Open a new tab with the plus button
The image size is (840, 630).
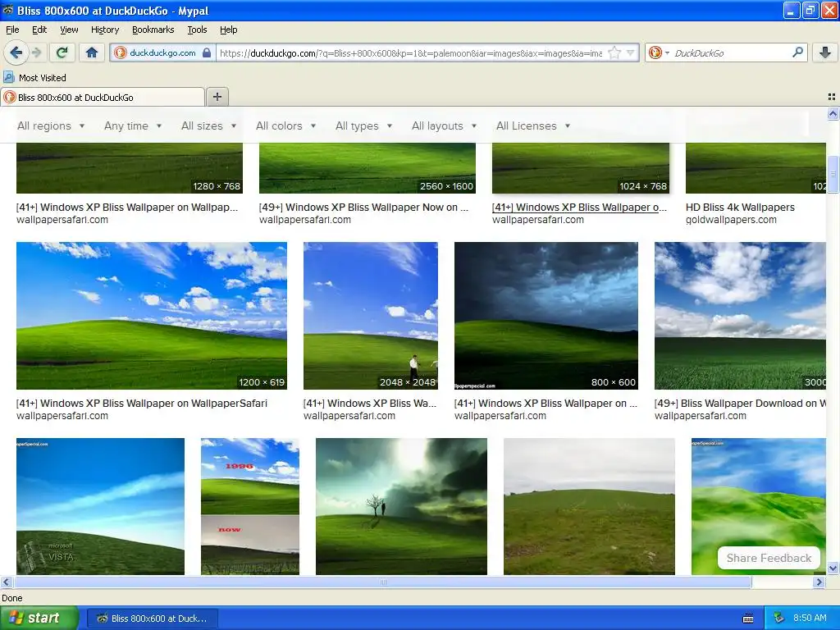coord(217,97)
